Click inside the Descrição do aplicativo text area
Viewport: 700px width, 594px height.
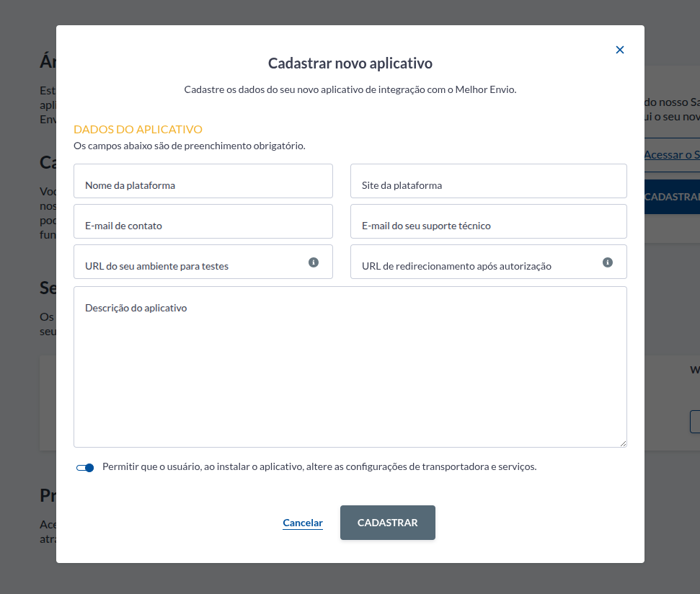point(350,368)
